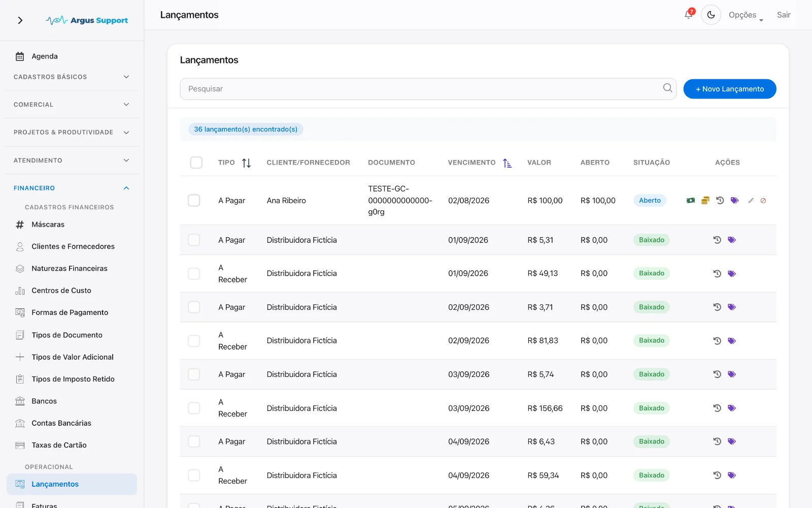
Task: Tick the checkbox for the R$ 5,74 row
Action: pyautogui.click(x=194, y=374)
